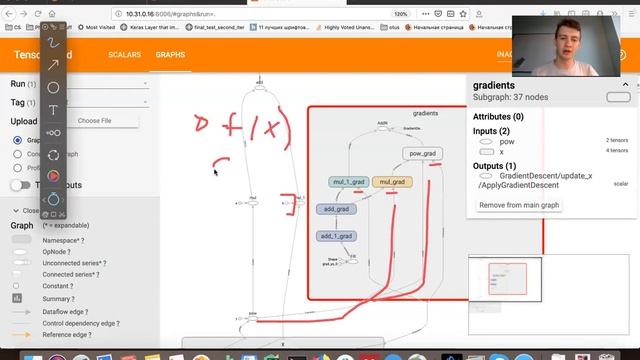Click the gradients subgraph title label
This screenshot has width=640, height=360.
coord(425,113)
